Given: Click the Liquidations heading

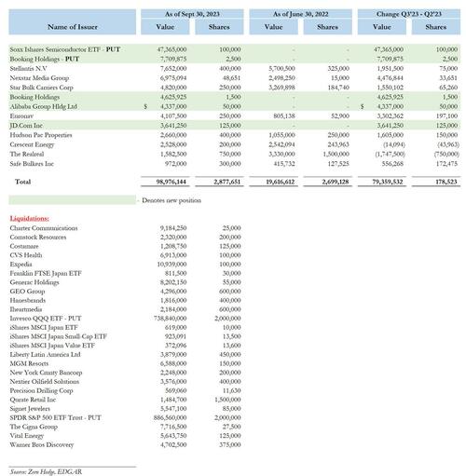Looking at the screenshot, I should [30, 218].
